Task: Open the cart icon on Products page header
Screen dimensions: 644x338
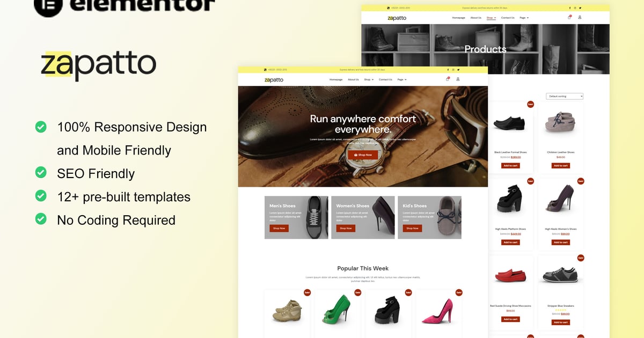Action: 569,17
